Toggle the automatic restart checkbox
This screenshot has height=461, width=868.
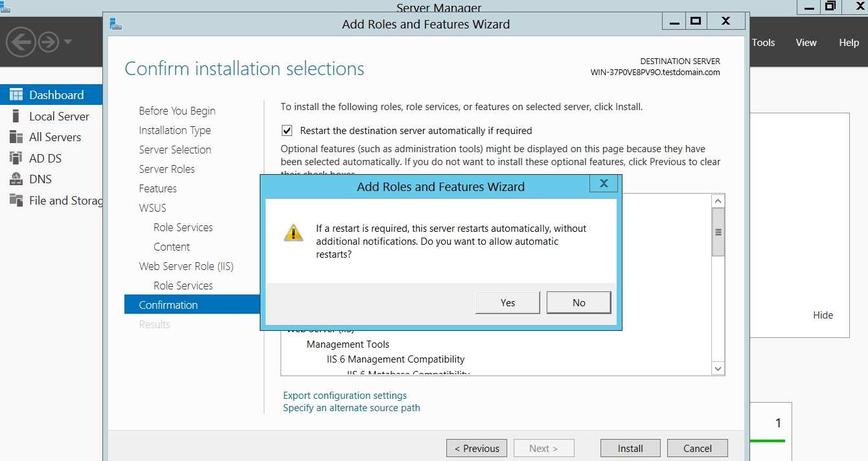[x=287, y=131]
